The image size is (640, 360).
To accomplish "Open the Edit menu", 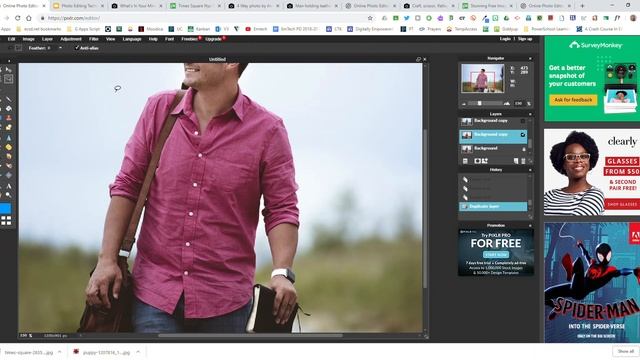I will pos(11,39).
